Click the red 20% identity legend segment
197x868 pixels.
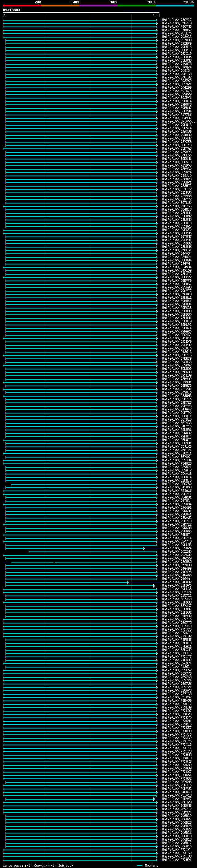(x=22, y=6)
